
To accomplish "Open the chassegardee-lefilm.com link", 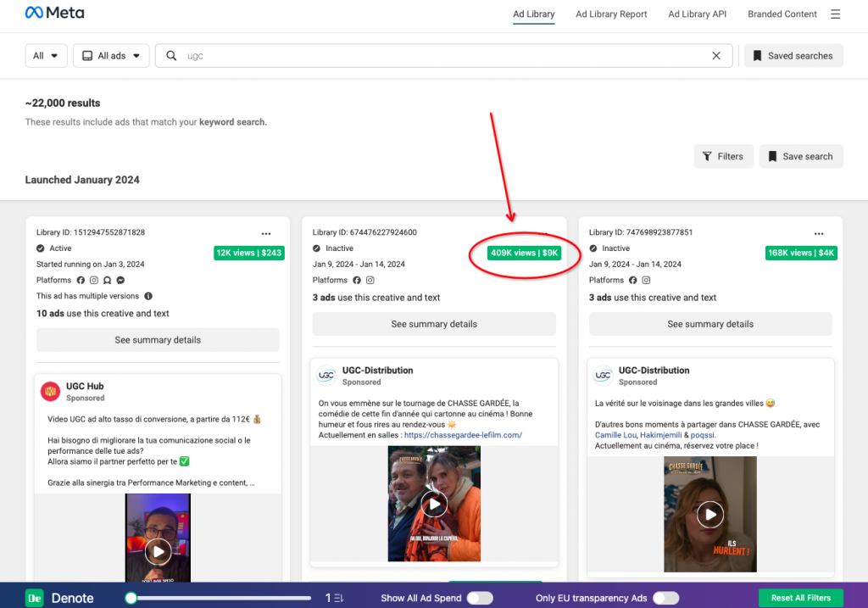I will click(x=464, y=433).
